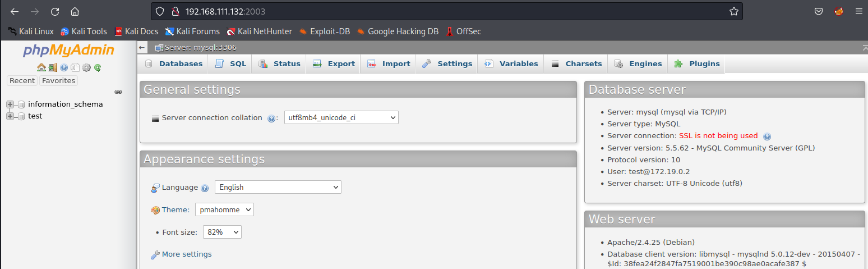Open the Plugins tab
868x269 pixels.
pyautogui.click(x=696, y=64)
